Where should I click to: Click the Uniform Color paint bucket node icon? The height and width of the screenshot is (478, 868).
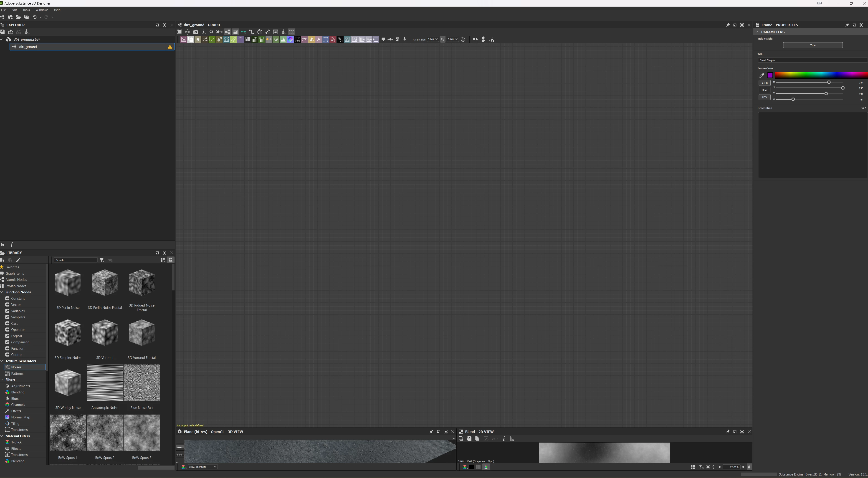click(x=333, y=39)
